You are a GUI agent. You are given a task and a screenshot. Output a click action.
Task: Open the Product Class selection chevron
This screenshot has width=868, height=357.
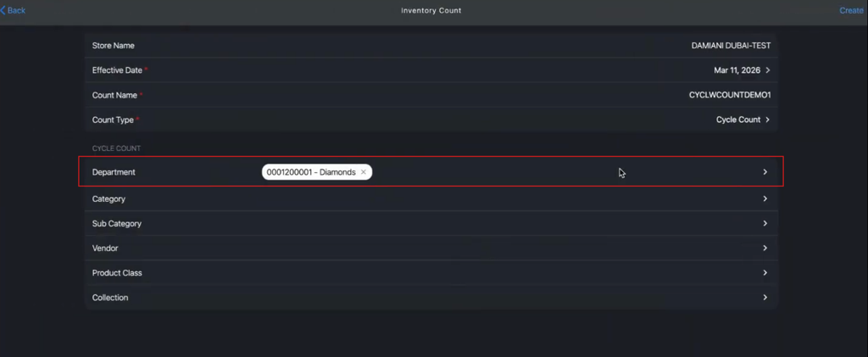(765, 273)
